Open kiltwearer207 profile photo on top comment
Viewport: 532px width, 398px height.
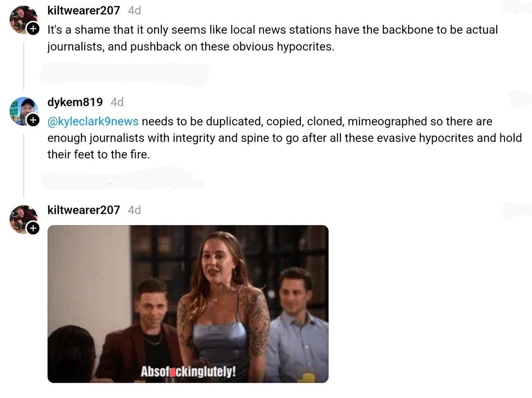(23, 20)
